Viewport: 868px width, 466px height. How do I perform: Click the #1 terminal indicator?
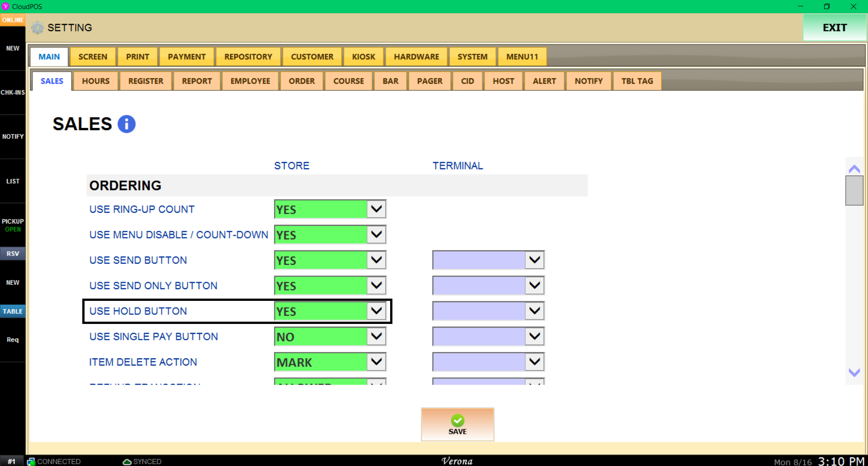click(12, 461)
